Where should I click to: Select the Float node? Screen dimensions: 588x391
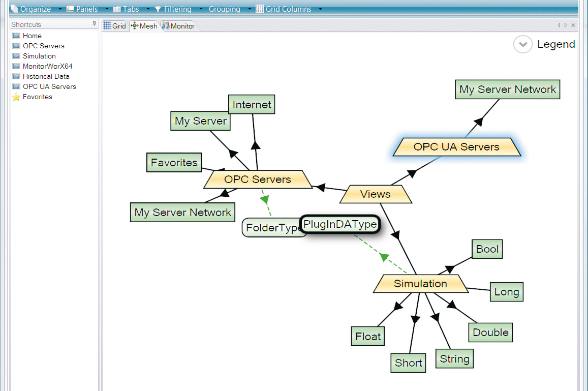[368, 336]
